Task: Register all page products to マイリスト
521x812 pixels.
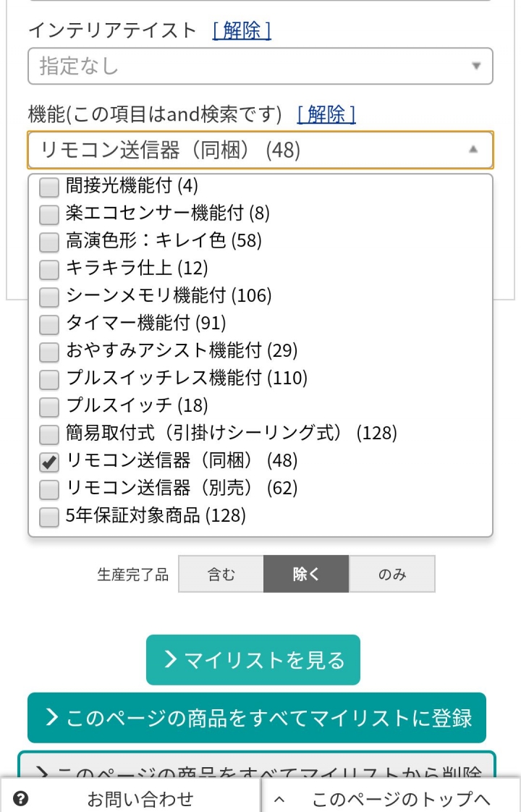Action: pos(257,718)
